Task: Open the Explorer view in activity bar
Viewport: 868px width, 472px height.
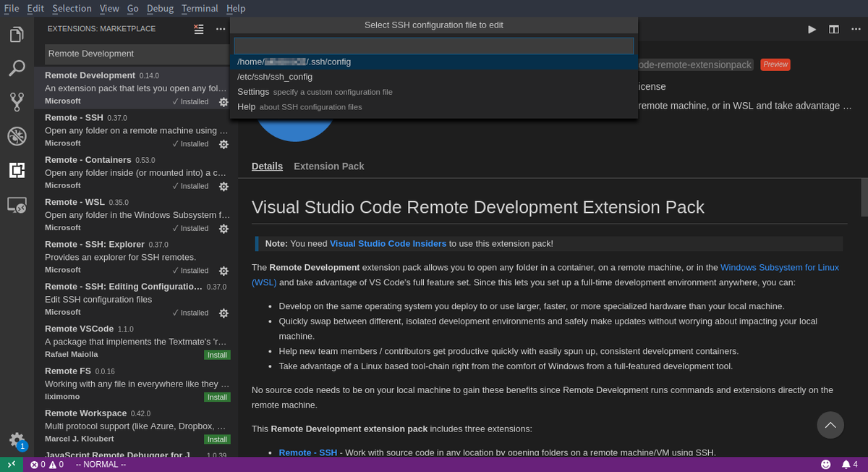Action: [17, 34]
